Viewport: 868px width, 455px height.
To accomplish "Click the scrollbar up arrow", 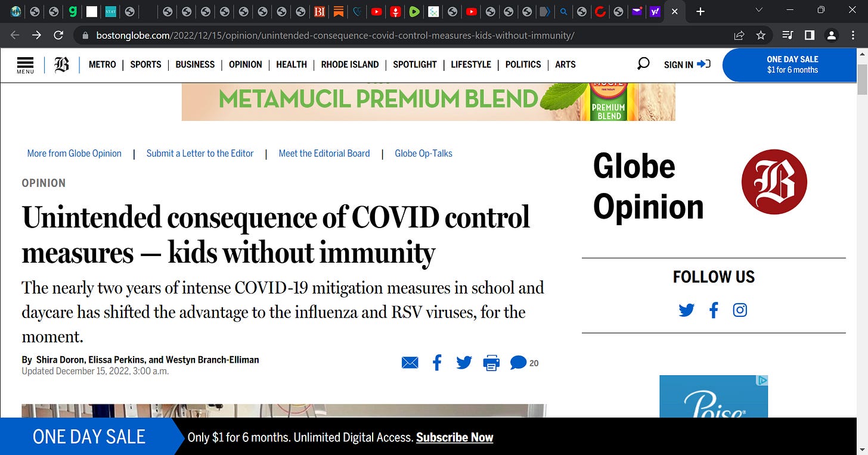I will (x=863, y=54).
